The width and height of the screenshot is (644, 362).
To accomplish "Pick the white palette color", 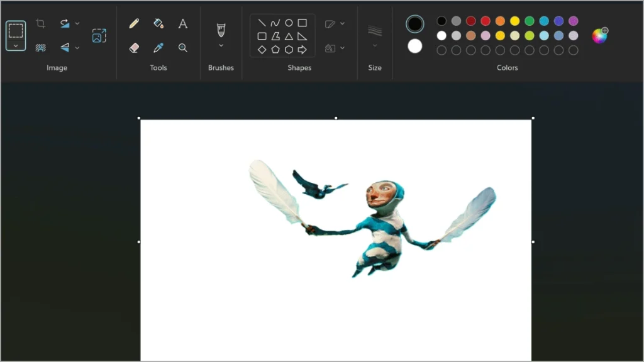I will coord(441,36).
